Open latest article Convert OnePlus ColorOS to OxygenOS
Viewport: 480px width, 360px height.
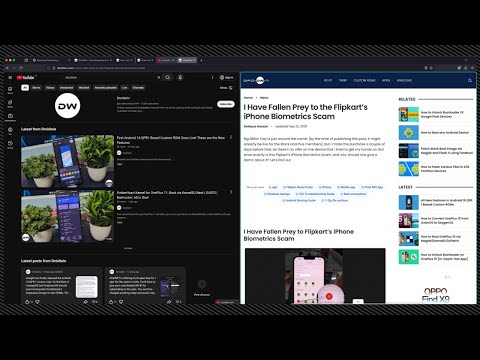coord(436,220)
